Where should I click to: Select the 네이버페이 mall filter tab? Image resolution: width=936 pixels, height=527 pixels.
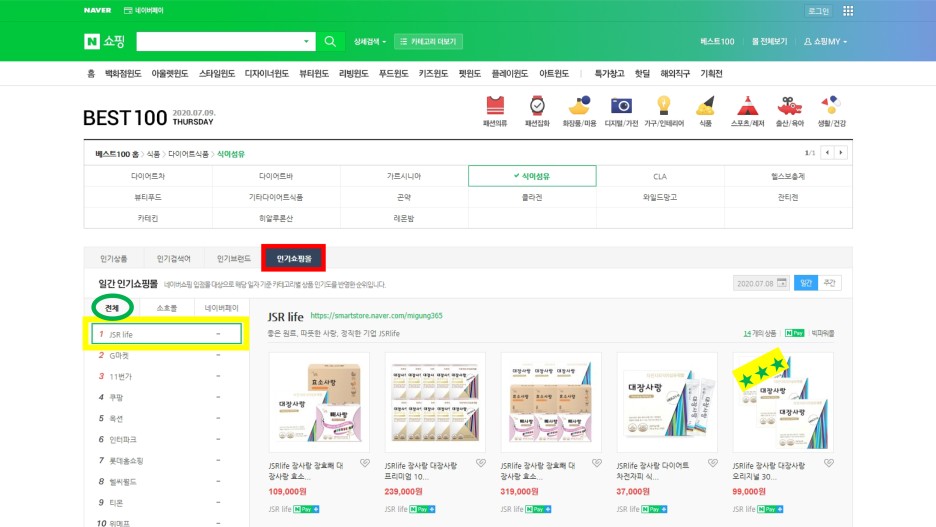tap(221, 308)
